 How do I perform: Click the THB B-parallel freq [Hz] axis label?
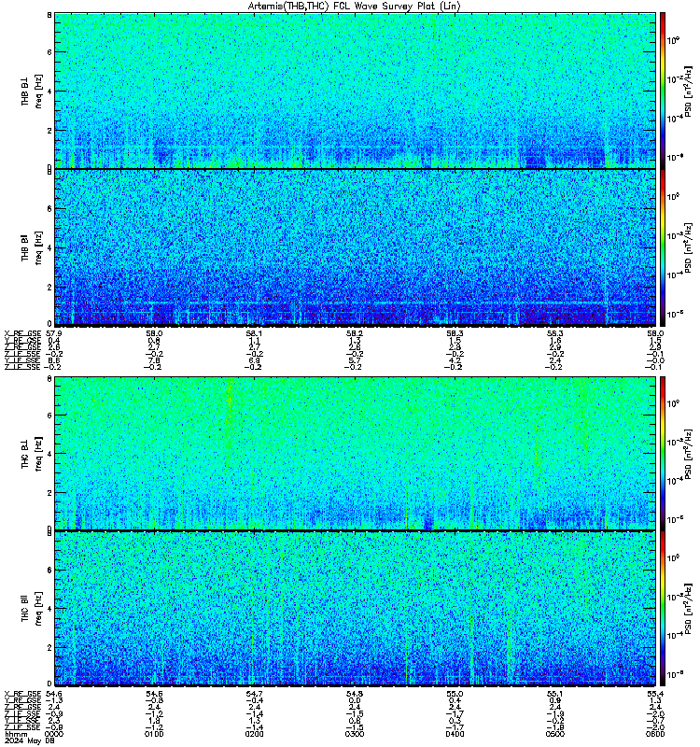pyautogui.click(x=38, y=247)
